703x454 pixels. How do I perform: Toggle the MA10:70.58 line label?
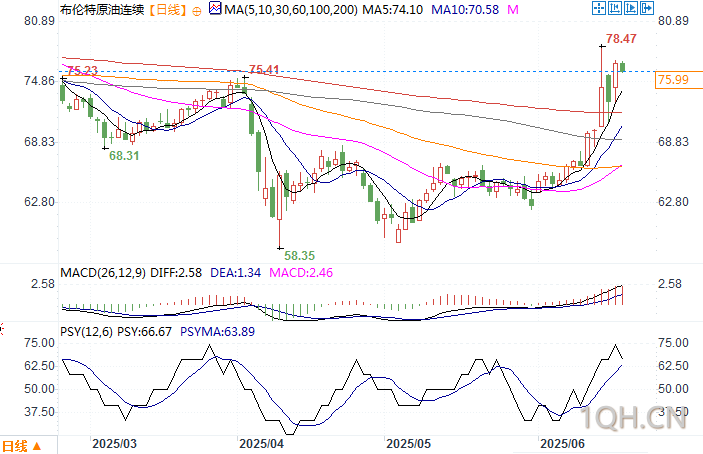465,9
